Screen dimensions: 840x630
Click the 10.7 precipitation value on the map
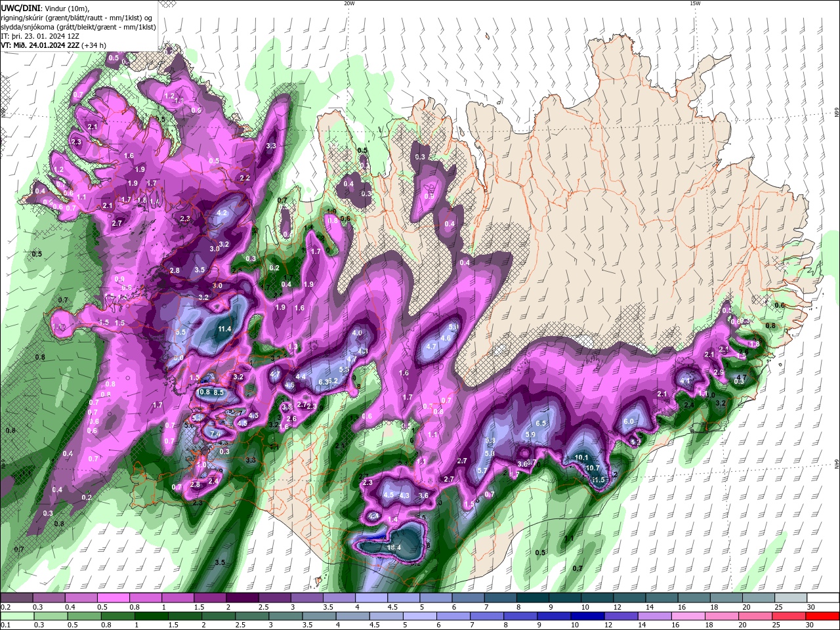point(593,468)
